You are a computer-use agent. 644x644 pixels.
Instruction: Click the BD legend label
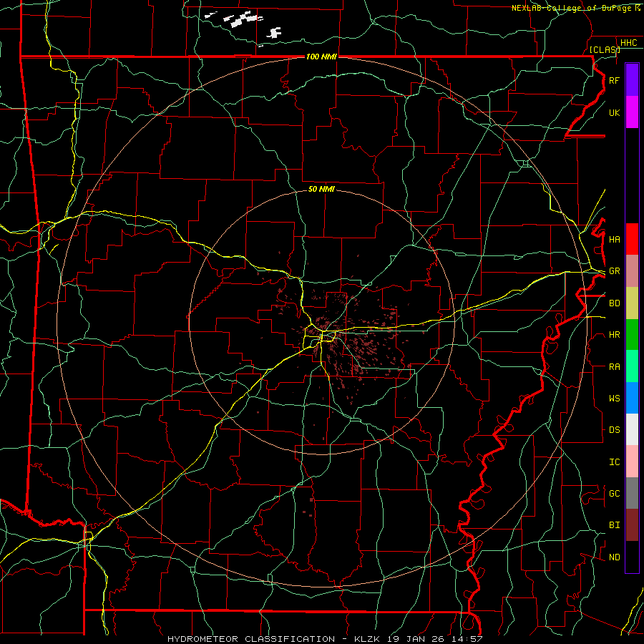614,303
